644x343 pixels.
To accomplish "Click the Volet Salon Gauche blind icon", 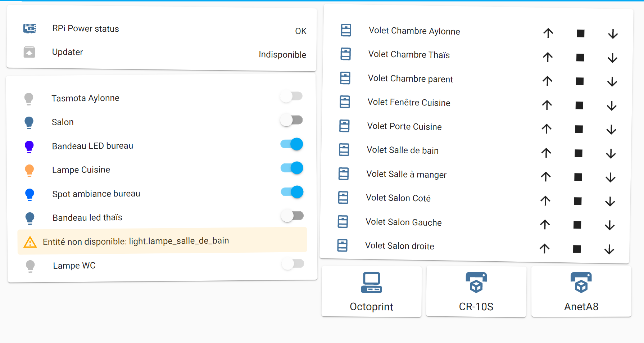I will coord(343,221).
